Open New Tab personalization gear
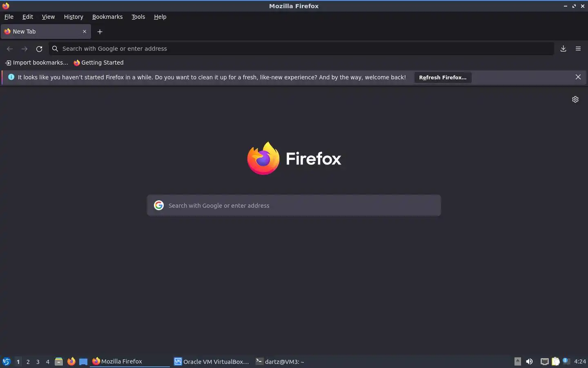The width and height of the screenshot is (588, 368). (575, 99)
